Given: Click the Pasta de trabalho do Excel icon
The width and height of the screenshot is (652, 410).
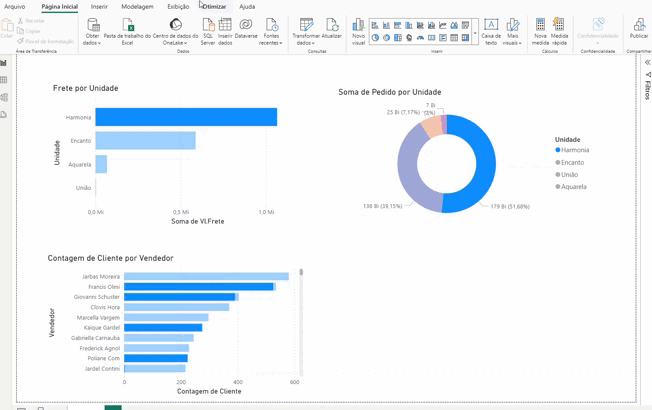Looking at the screenshot, I should coord(127,25).
